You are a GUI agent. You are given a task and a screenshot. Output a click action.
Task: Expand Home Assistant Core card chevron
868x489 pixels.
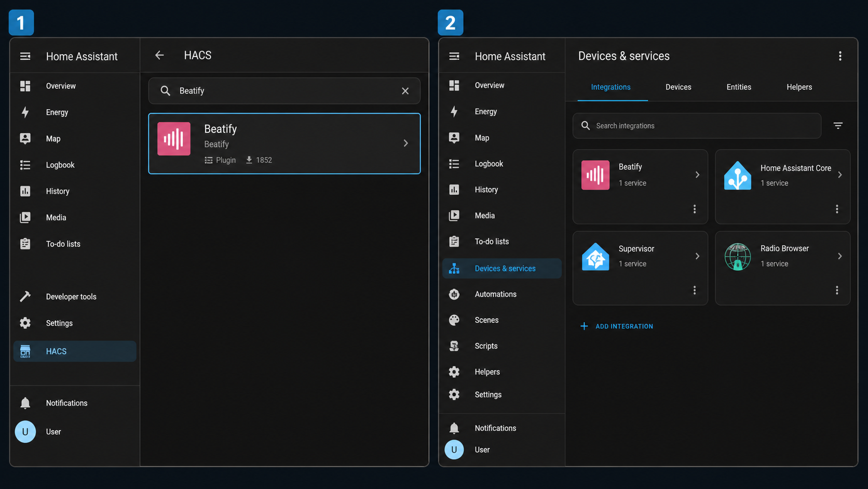tap(840, 175)
